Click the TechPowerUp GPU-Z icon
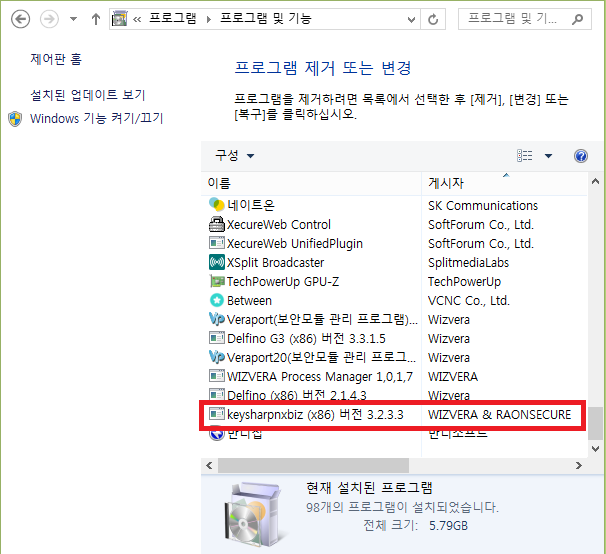606x554 pixels. tap(216, 281)
